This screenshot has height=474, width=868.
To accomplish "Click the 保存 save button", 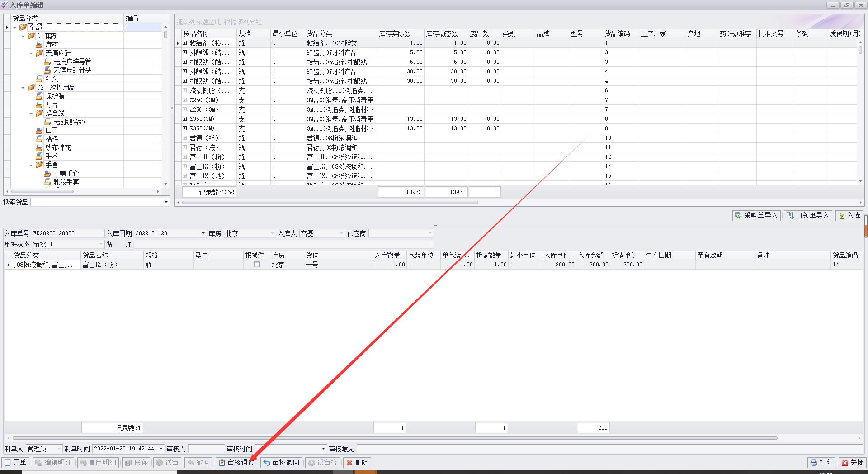I will pos(136,462).
